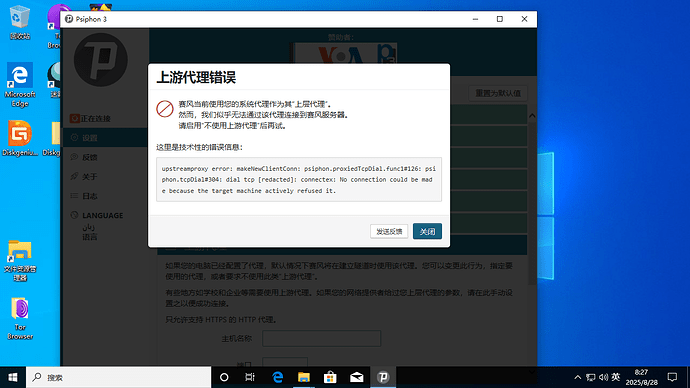The image size is (690, 388).
Task: Click the Psiphon 3 title bar icon
Action: (69, 19)
